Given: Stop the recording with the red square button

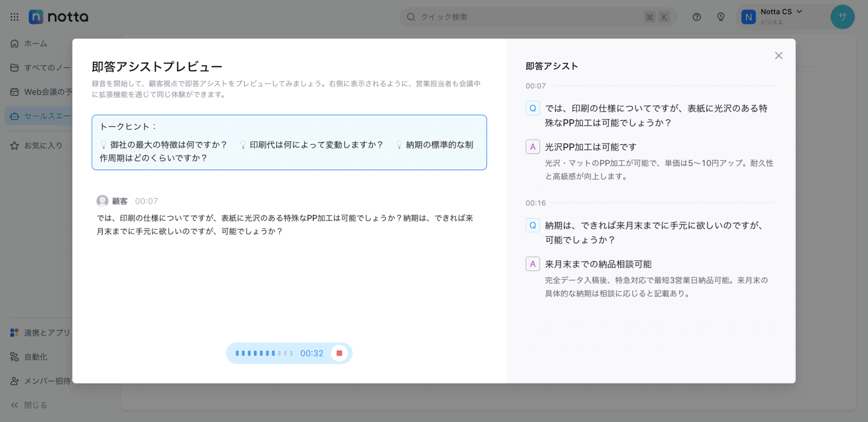Looking at the screenshot, I should 339,353.
